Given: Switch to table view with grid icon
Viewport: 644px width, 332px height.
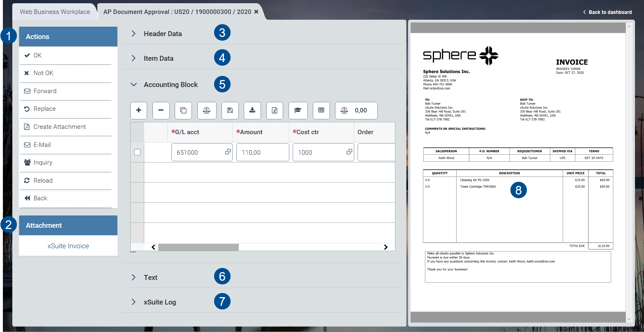Looking at the screenshot, I should click(321, 110).
